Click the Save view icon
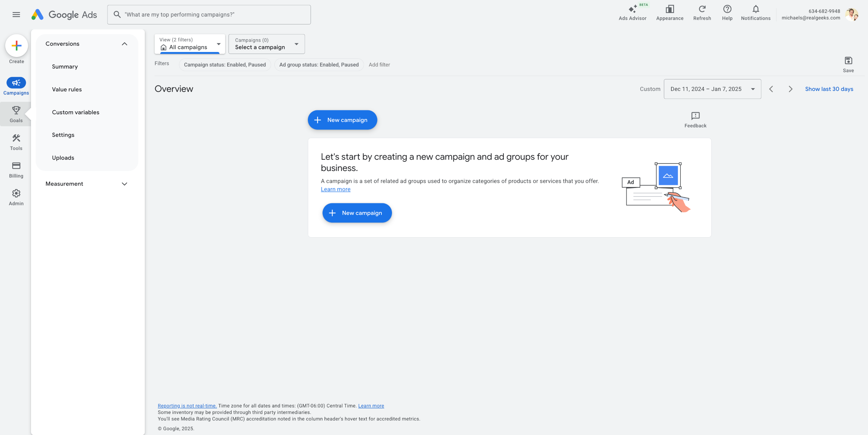 (848, 61)
